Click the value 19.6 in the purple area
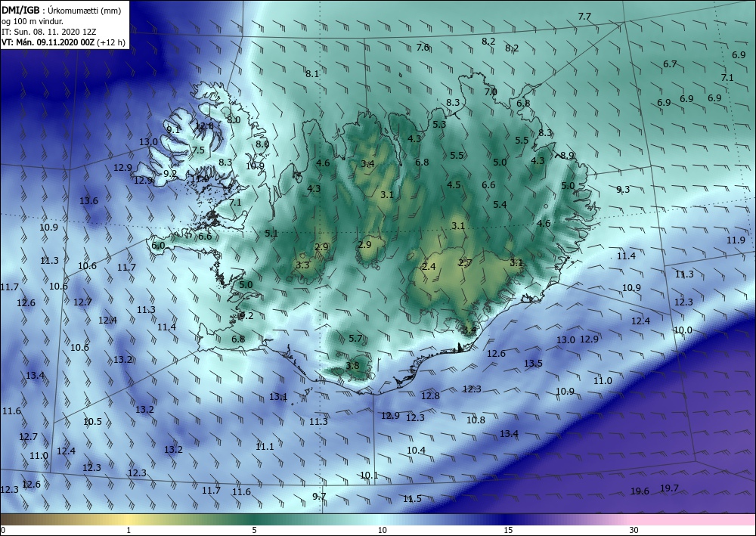The height and width of the screenshot is (536, 756). tap(640, 491)
